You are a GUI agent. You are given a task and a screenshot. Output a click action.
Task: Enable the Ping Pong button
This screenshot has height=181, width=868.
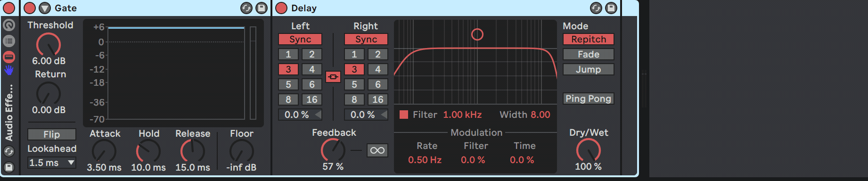pyautogui.click(x=589, y=99)
